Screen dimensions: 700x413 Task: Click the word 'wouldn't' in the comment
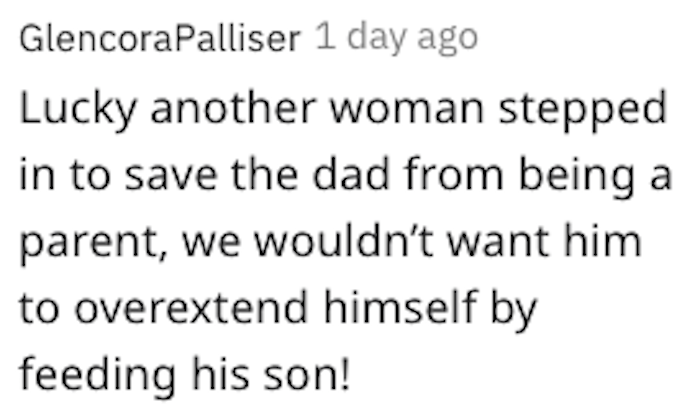[344, 240]
